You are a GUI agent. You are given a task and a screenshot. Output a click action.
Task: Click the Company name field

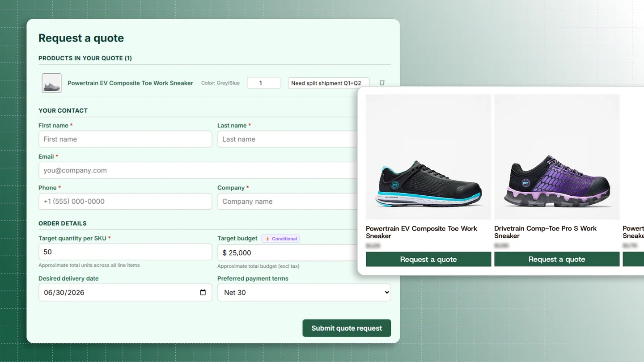[288, 201]
